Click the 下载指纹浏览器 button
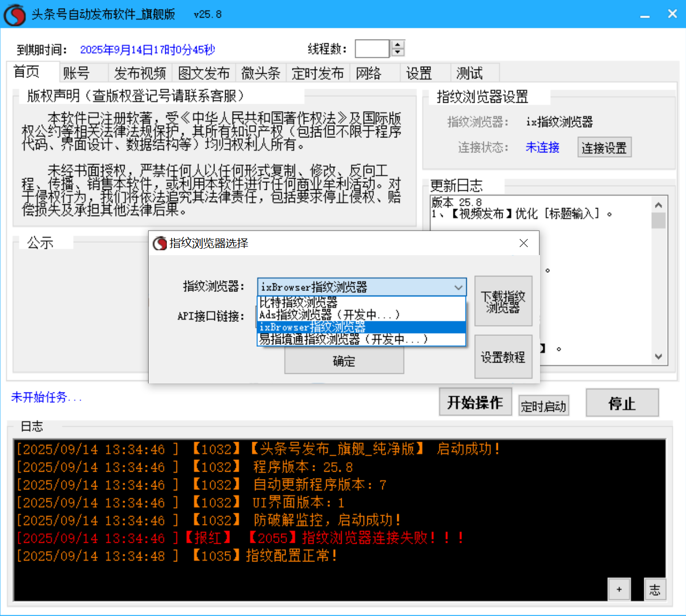Viewport: 686px width, 616px height. 503,301
